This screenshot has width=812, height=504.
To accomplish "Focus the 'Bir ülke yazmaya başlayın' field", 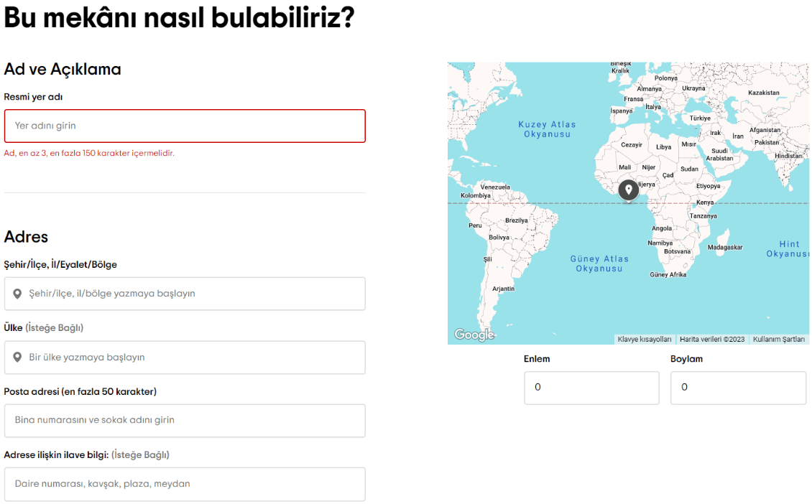I will click(185, 358).
